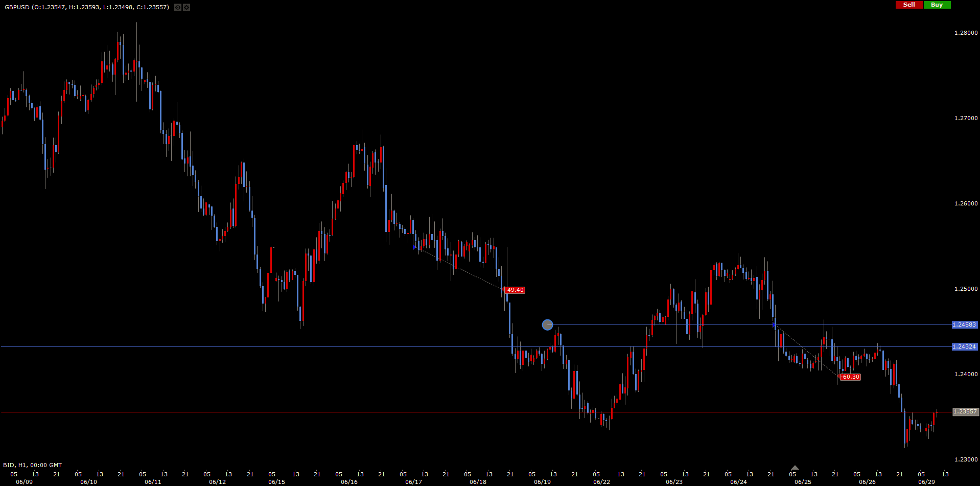The image size is (980, 486).
Task: Click the 1.23000 label on the price axis
Action: pyautogui.click(x=966, y=459)
